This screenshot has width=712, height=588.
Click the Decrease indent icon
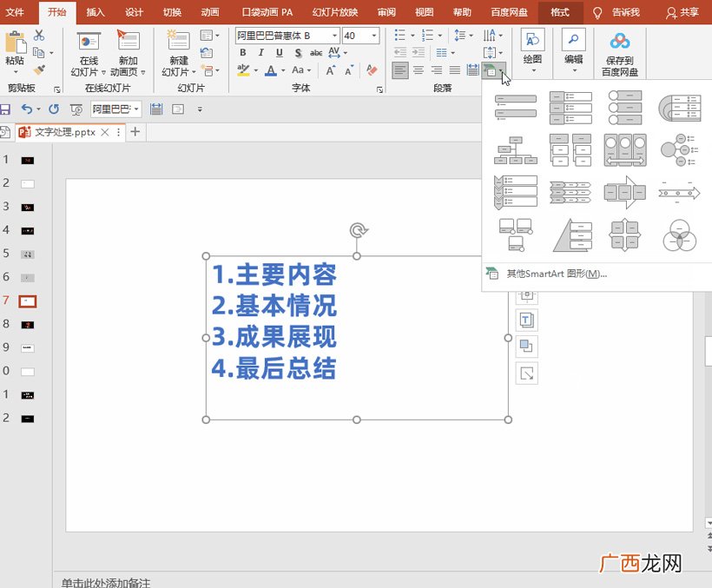(x=400, y=53)
